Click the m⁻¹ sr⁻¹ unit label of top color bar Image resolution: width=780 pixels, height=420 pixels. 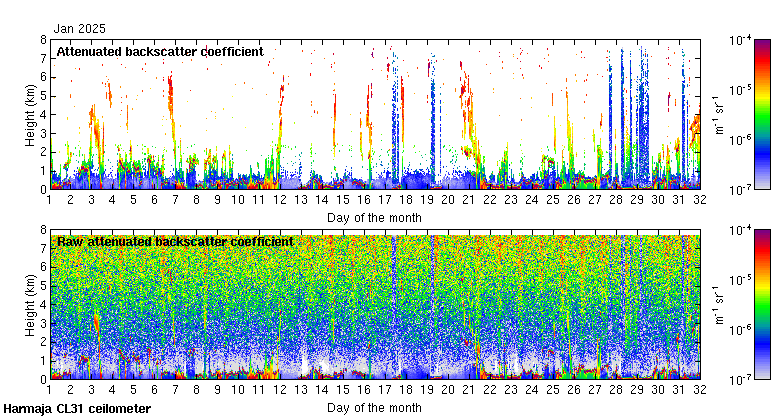coord(718,115)
